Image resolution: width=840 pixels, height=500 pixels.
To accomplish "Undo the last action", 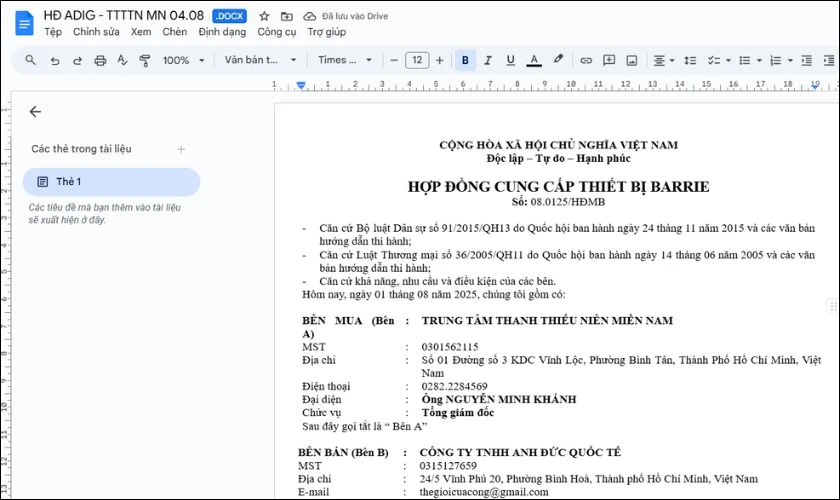I will (55, 61).
